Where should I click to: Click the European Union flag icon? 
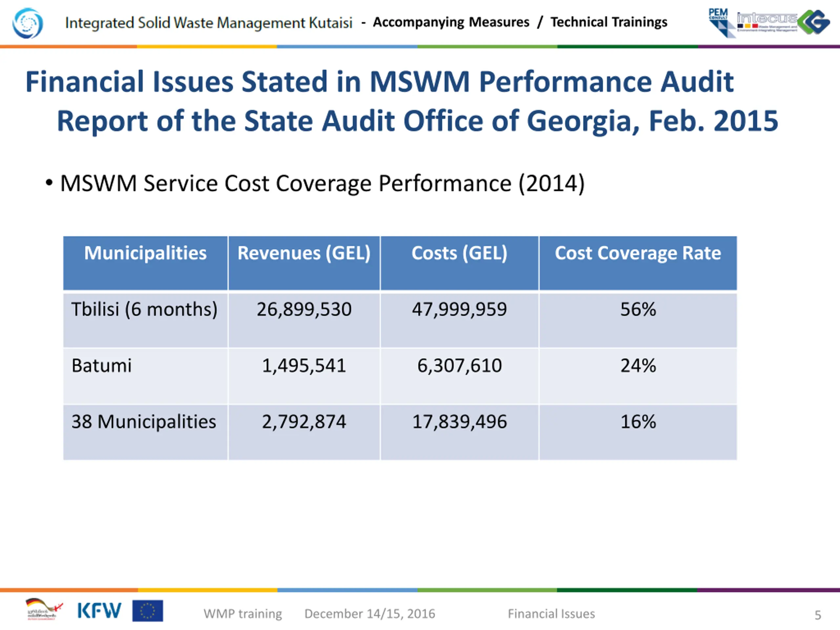pos(148,611)
